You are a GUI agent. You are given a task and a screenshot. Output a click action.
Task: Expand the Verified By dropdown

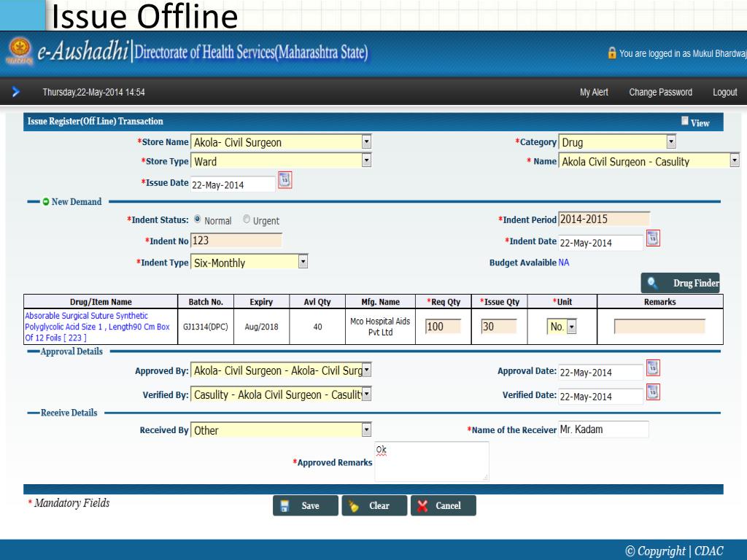(366, 394)
